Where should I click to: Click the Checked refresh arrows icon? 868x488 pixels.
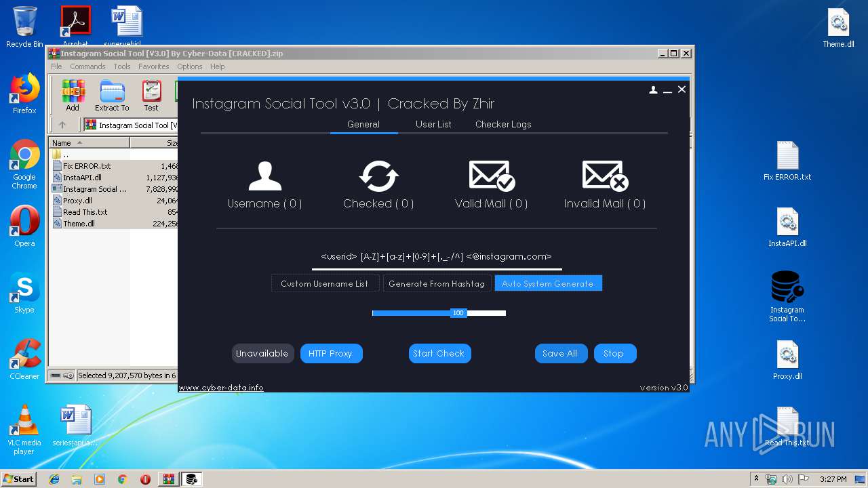[378, 176]
